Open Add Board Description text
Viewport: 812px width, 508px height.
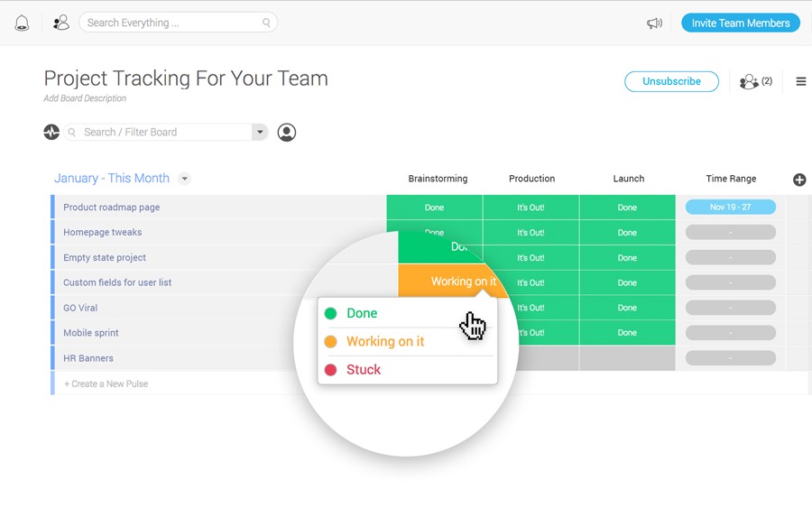85,97
